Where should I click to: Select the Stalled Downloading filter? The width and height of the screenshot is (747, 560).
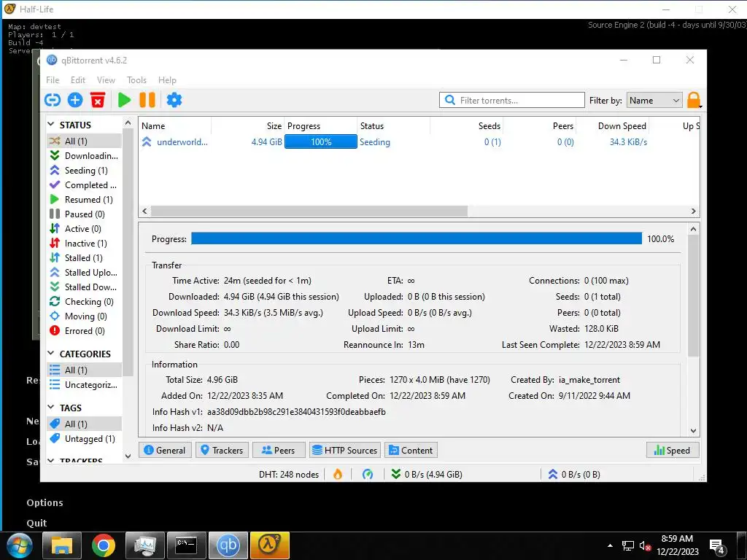(84, 287)
